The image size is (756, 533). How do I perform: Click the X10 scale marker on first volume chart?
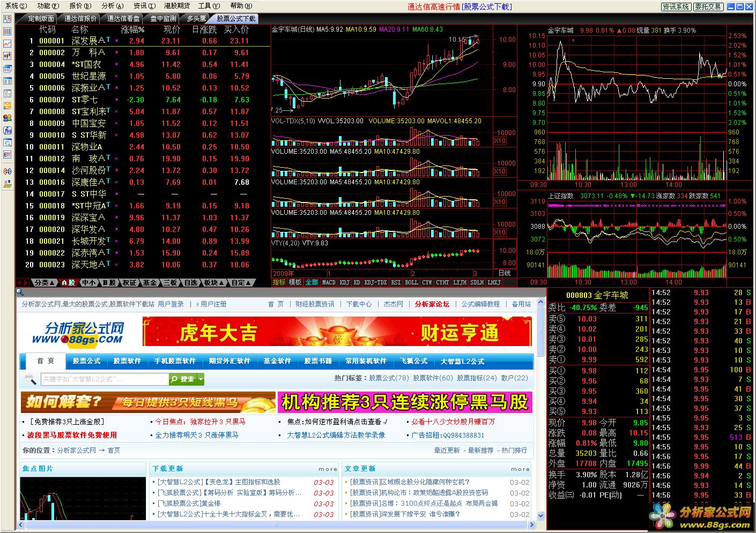click(500, 141)
